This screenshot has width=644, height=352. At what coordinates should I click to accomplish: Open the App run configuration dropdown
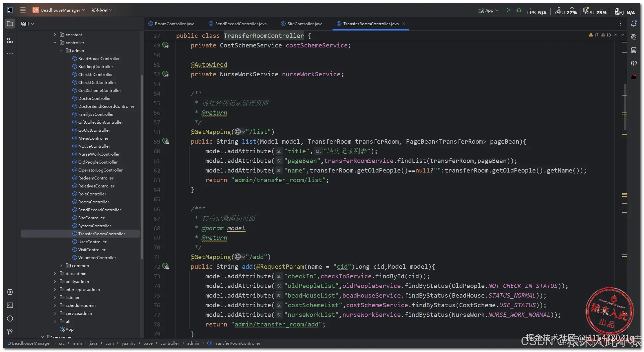488,10
